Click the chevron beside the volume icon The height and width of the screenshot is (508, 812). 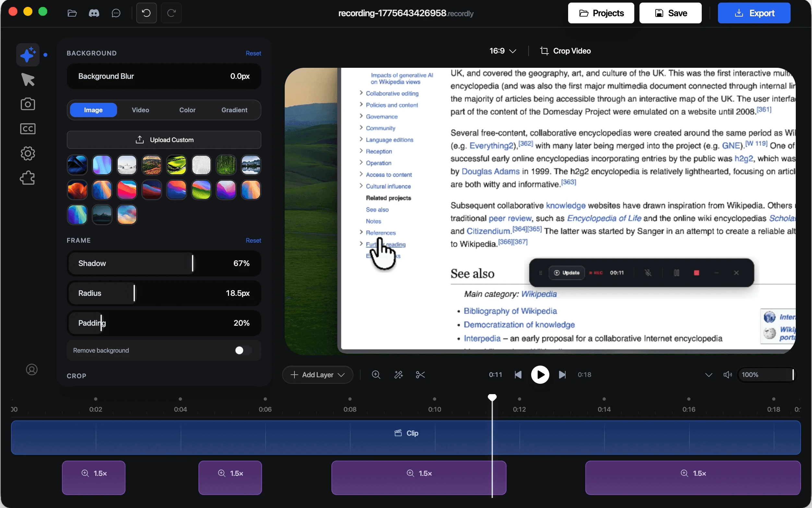[709, 375]
